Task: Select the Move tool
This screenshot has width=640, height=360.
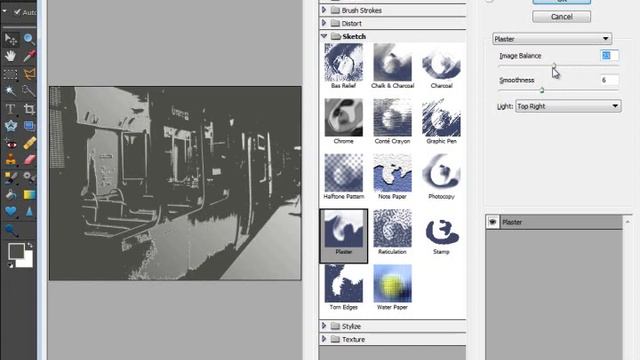Action: coord(11,39)
